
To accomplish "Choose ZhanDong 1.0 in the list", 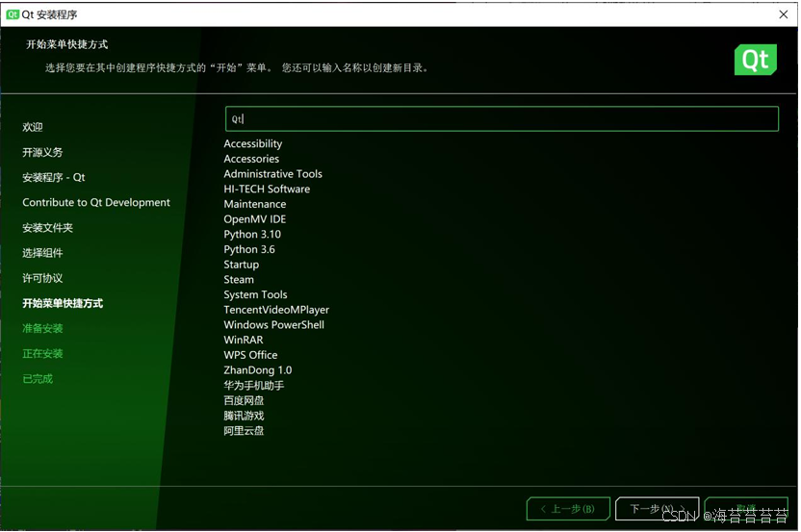I will 257,370.
